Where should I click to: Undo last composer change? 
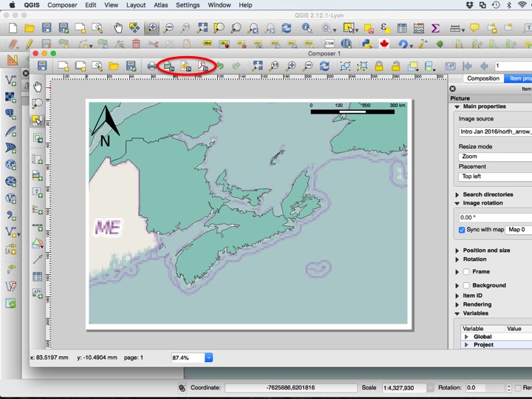click(x=220, y=66)
